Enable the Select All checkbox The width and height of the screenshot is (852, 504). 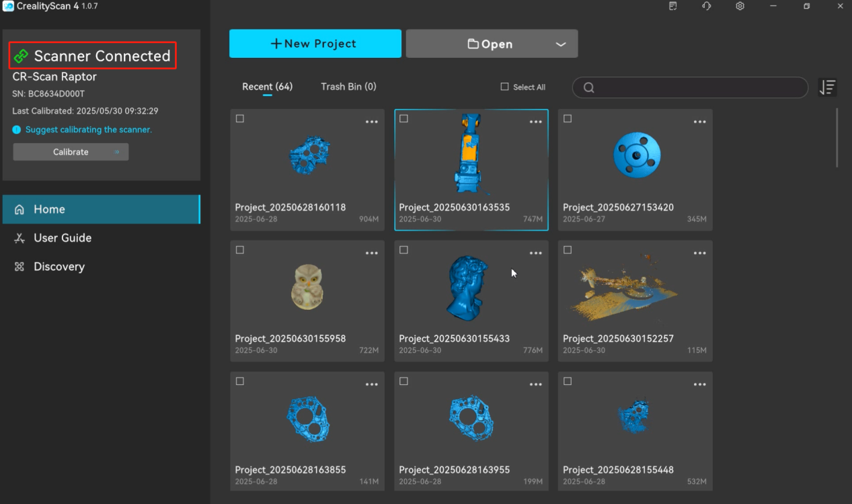[x=505, y=87]
